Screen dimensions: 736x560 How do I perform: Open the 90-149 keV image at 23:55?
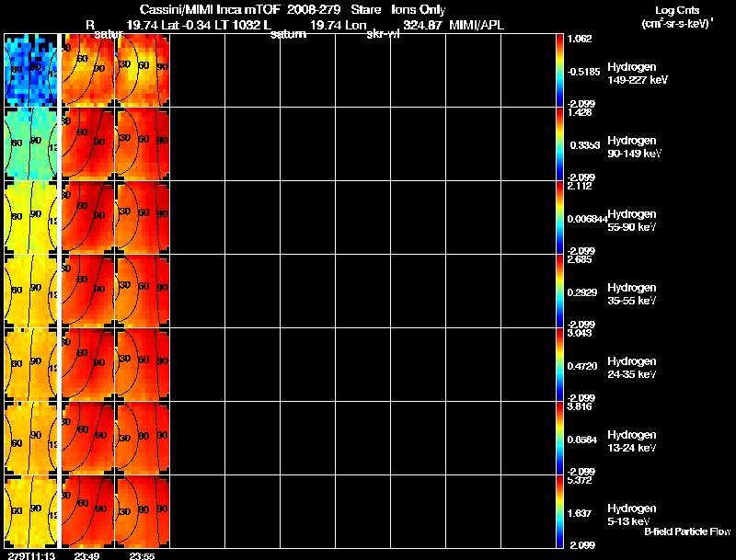click(x=143, y=144)
